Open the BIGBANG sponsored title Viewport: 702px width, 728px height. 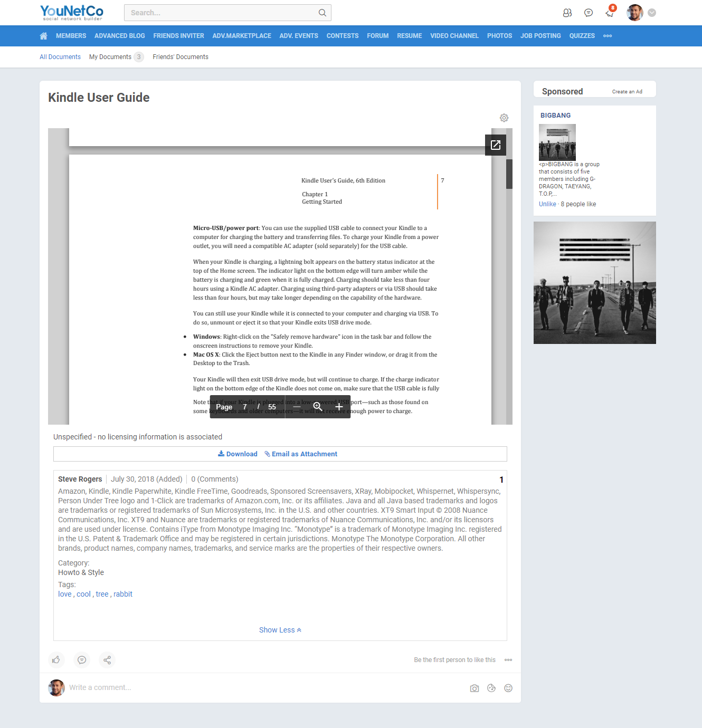[x=555, y=116]
